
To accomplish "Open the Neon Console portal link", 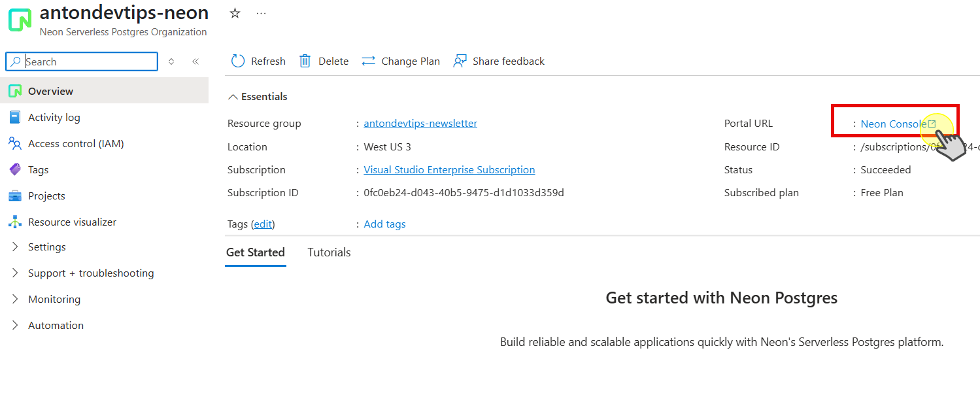I will pyautogui.click(x=894, y=124).
